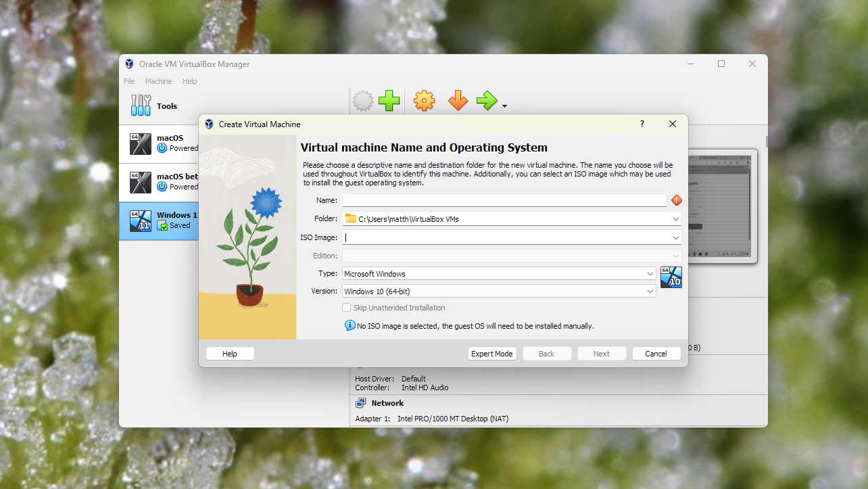Maximize the VirtualBox Manager window

point(721,64)
